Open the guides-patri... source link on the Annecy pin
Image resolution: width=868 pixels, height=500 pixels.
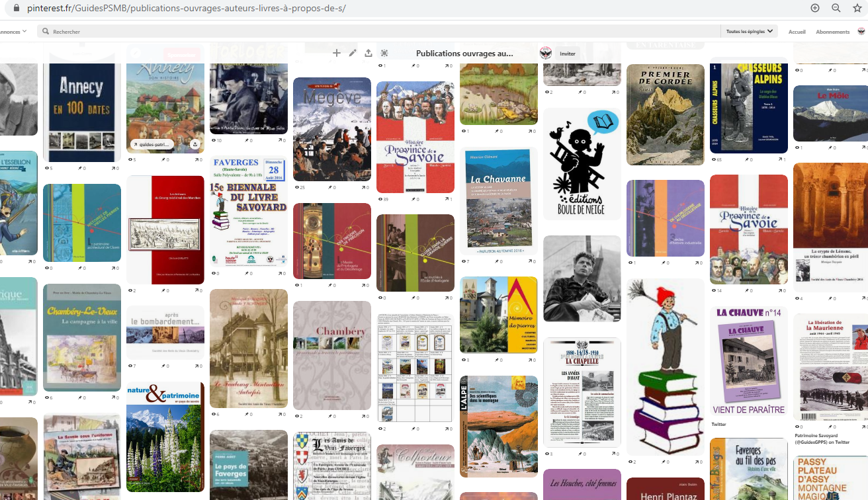[151, 144]
